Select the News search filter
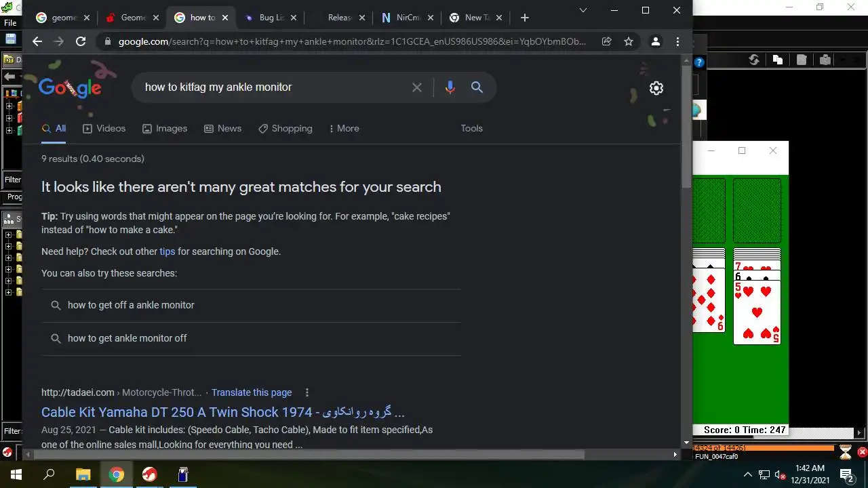868x488 pixels. click(222, 128)
